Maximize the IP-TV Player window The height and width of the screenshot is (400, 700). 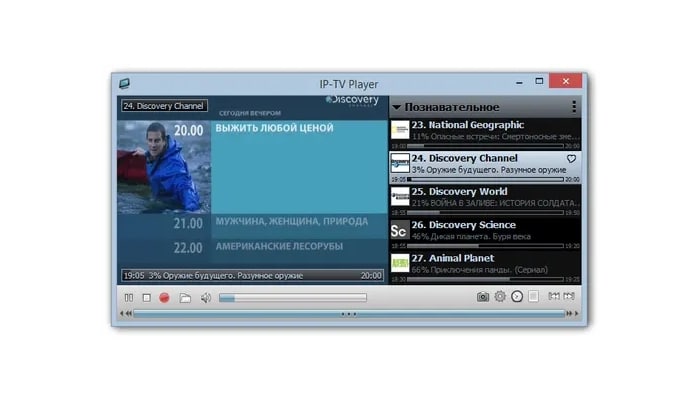pyautogui.click(x=539, y=81)
